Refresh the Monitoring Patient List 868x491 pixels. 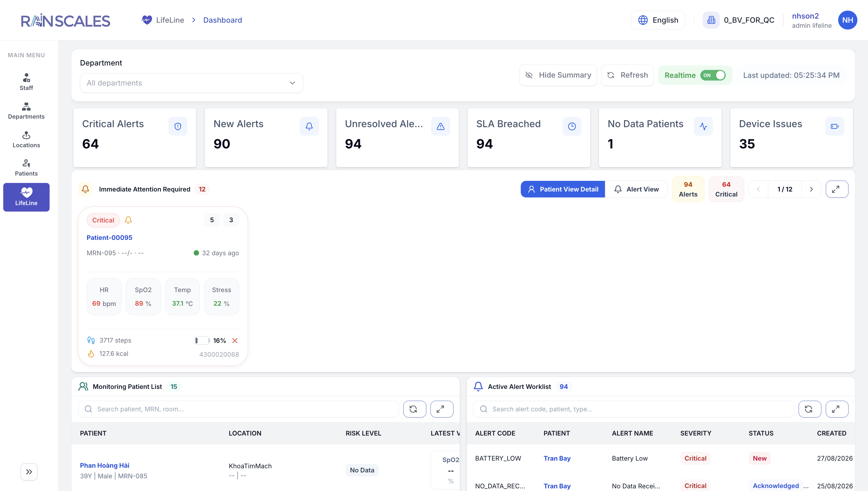click(415, 409)
